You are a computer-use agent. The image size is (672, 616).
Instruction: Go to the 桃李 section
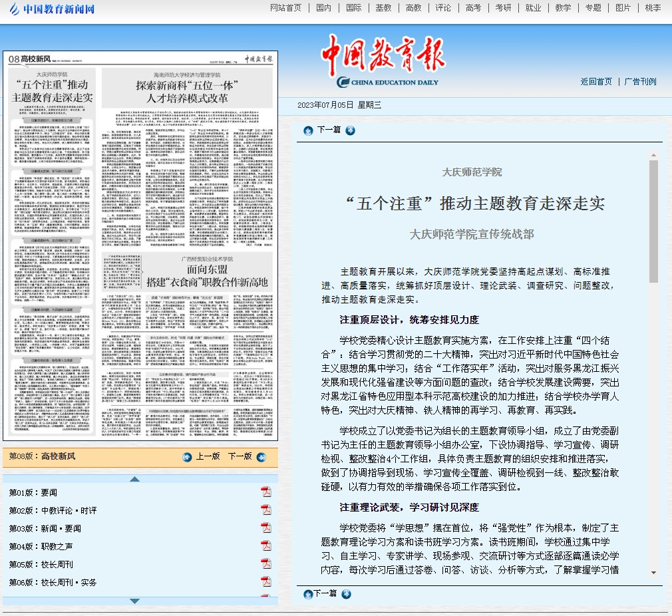click(x=653, y=8)
